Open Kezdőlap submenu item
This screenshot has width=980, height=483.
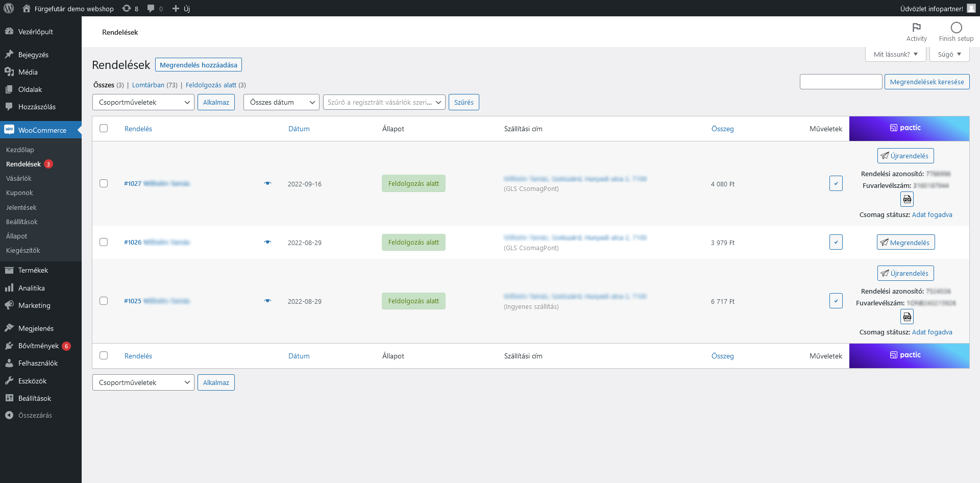20,150
